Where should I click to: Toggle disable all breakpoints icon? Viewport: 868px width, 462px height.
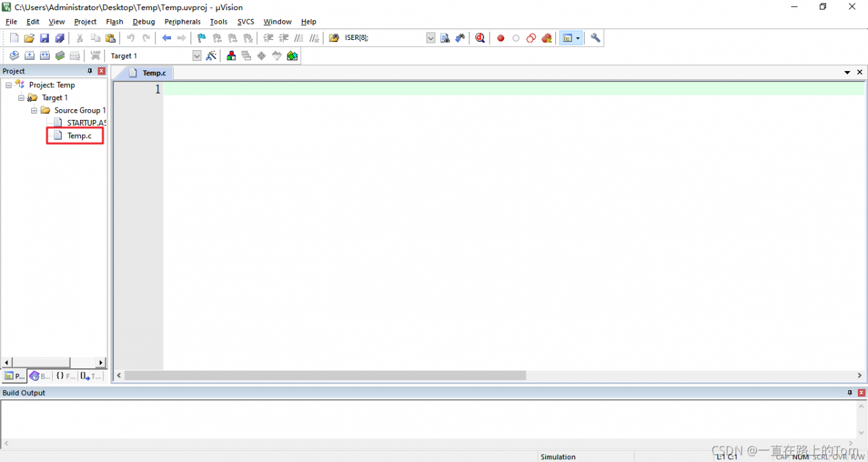click(532, 39)
